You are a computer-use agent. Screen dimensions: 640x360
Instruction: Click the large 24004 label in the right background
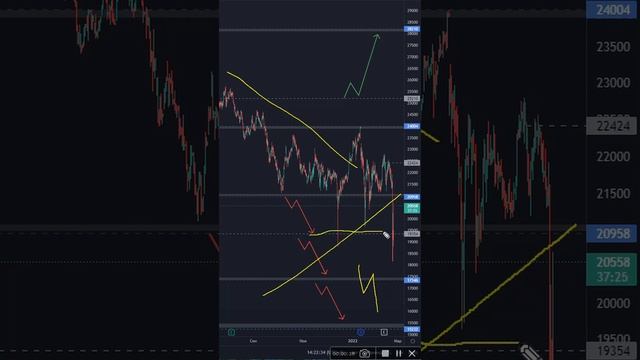(x=611, y=9)
